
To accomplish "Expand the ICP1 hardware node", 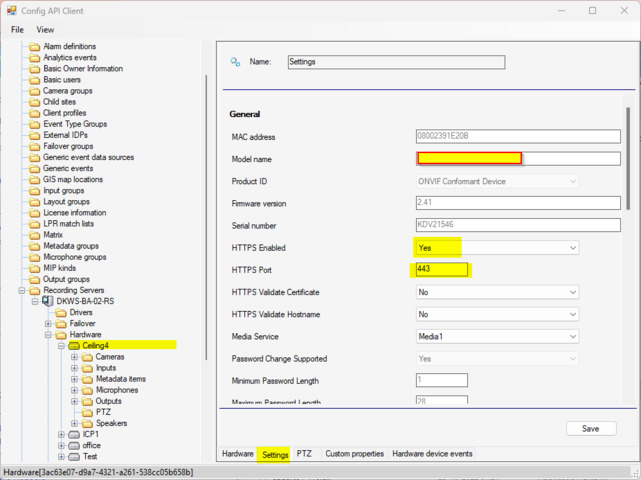I will [61, 434].
